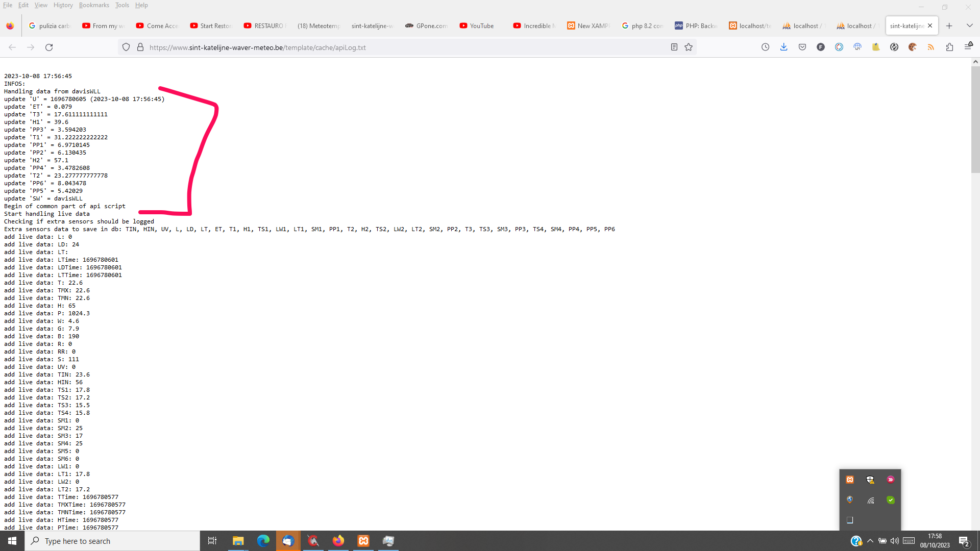Open the circular 'F' extension icon
This screenshot has height=551, width=980.
pyautogui.click(x=821, y=47)
